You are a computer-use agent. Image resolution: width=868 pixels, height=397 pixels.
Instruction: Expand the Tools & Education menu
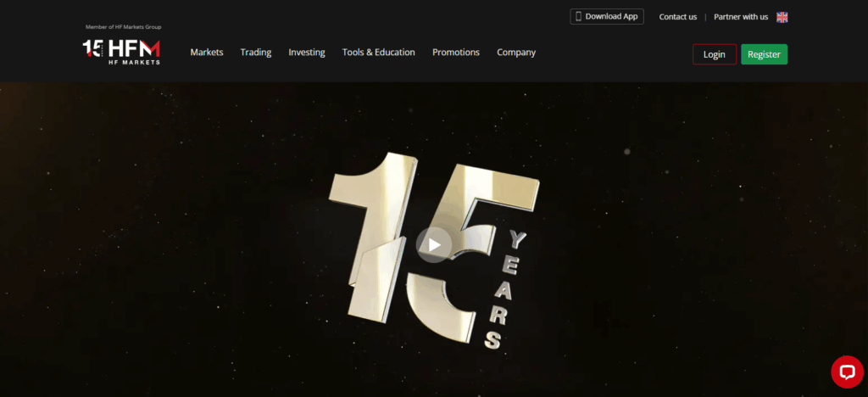click(378, 53)
